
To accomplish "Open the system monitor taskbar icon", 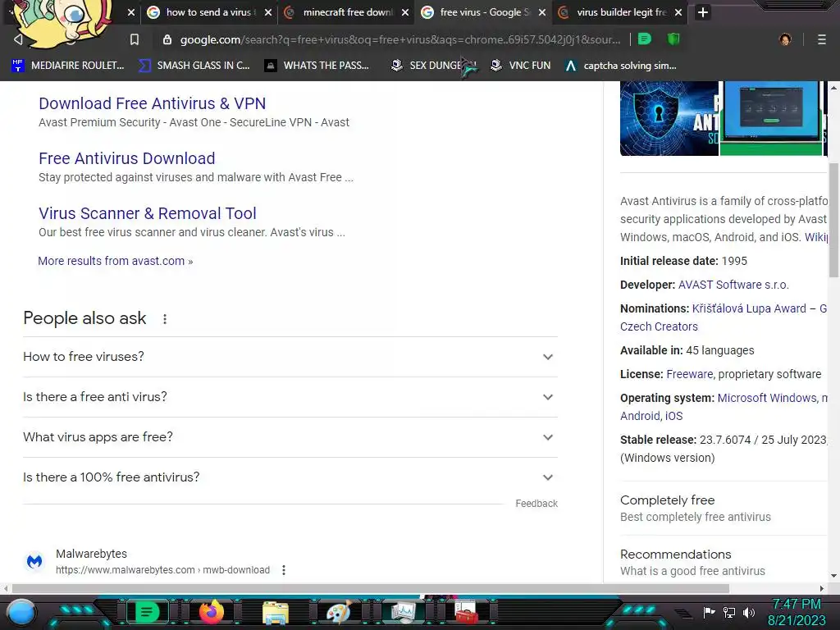I will click(404, 612).
